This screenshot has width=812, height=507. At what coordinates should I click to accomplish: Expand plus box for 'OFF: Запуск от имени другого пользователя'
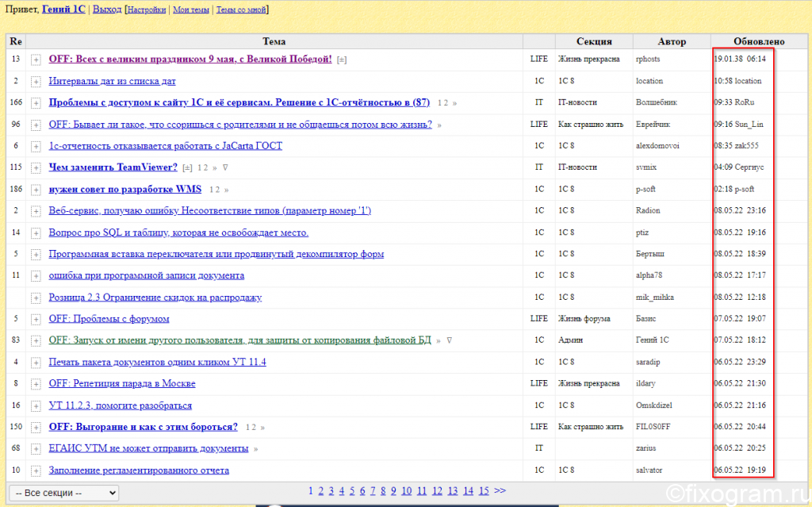coord(36,341)
